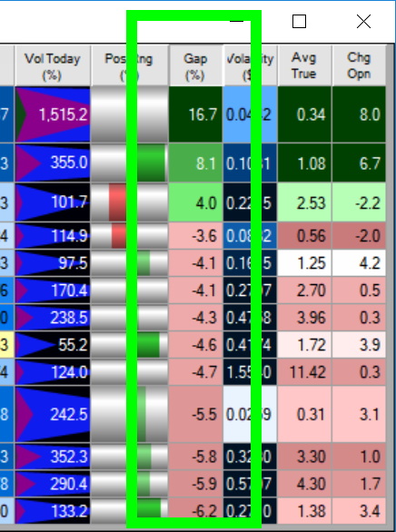The height and width of the screenshot is (532, 396).
Task: Close the window
Action: [x=364, y=22]
